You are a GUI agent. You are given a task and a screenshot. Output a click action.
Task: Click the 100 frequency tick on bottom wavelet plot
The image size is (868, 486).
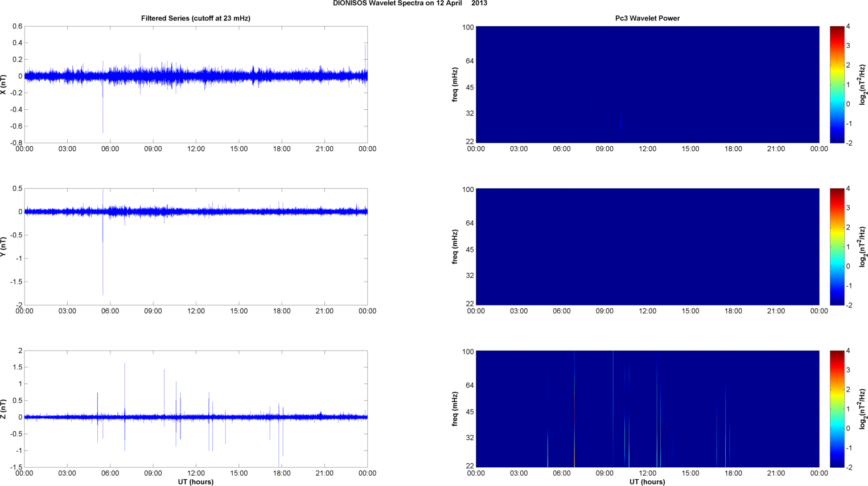point(468,352)
